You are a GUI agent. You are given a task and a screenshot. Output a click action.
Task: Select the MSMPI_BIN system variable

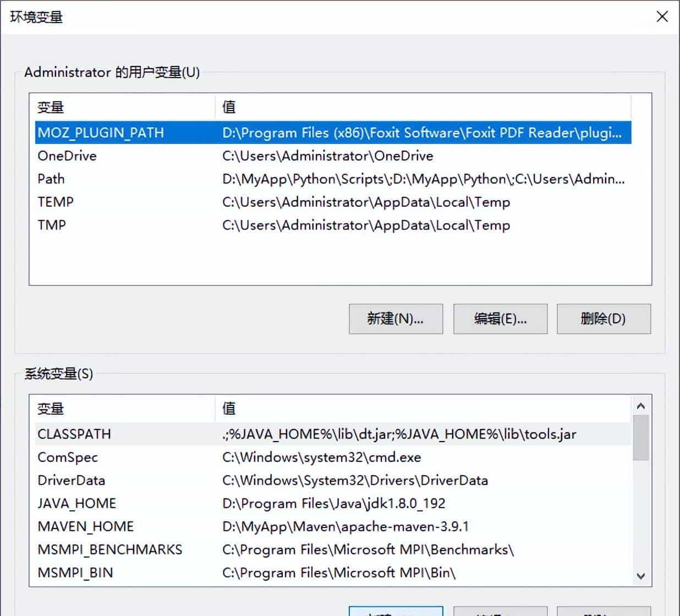click(333, 573)
